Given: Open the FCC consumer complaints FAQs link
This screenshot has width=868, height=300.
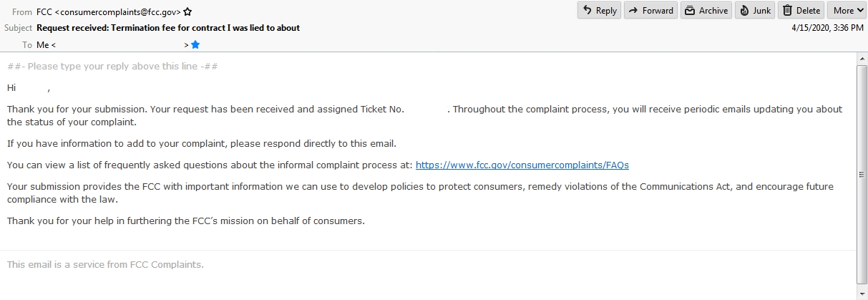Looking at the screenshot, I should 522,165.
